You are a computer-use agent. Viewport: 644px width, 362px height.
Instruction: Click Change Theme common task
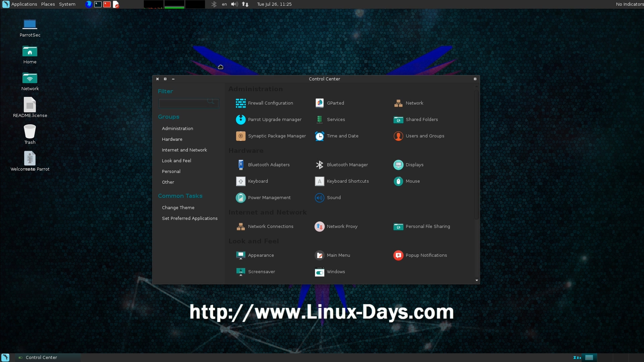tap(178, 207)
